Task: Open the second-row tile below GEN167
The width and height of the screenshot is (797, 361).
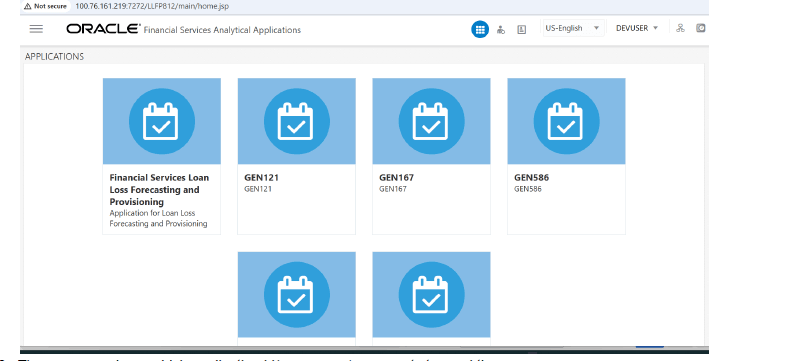Action: click(431, 295)
